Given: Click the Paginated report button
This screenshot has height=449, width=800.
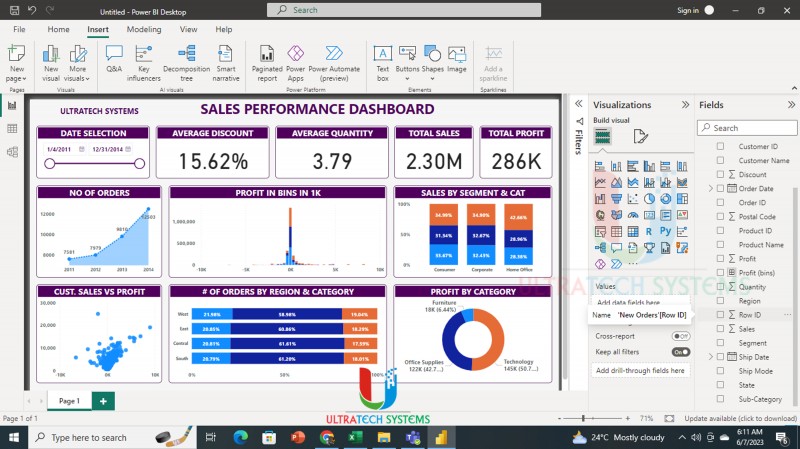Looking at the screenshot, I should [267, 63].
